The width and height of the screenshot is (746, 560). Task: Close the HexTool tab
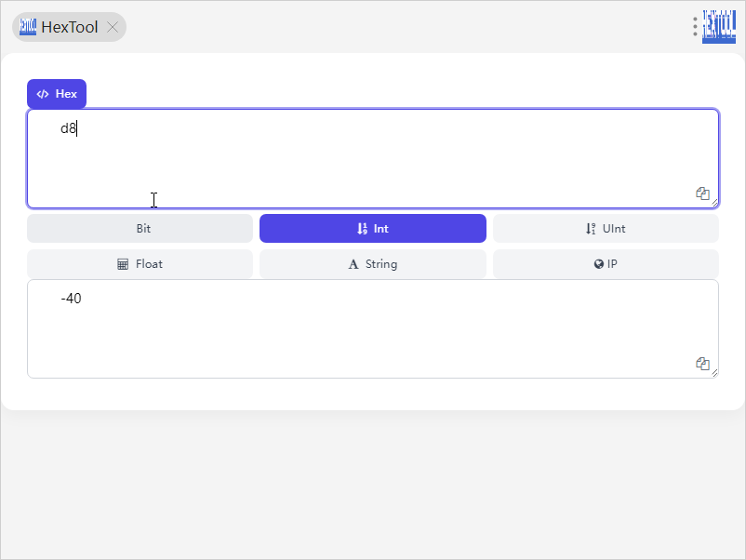pos(113,27)
